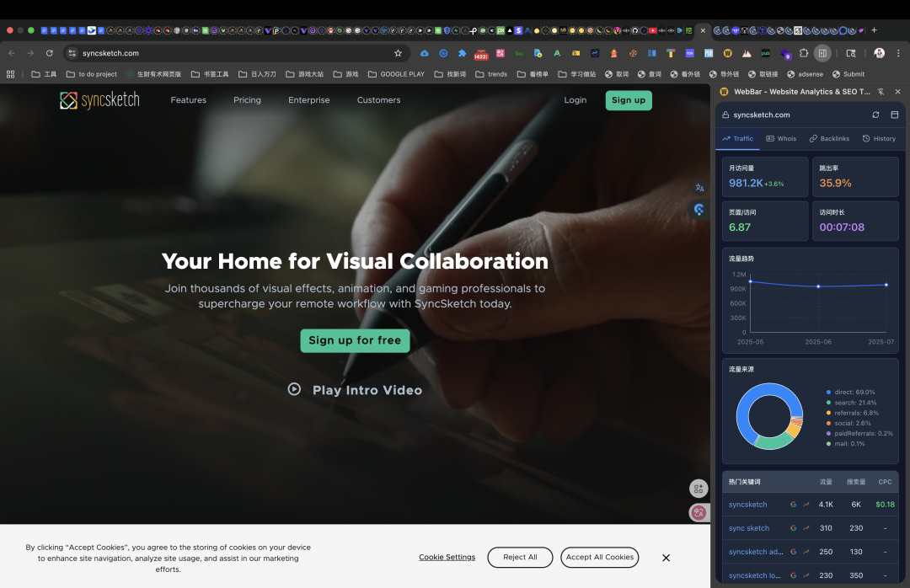Image resolution: width=910 pixels, height=588 pixels.
Task: Click the browser forward arrow
Action: pyautogui.click(x=30, y=53)
